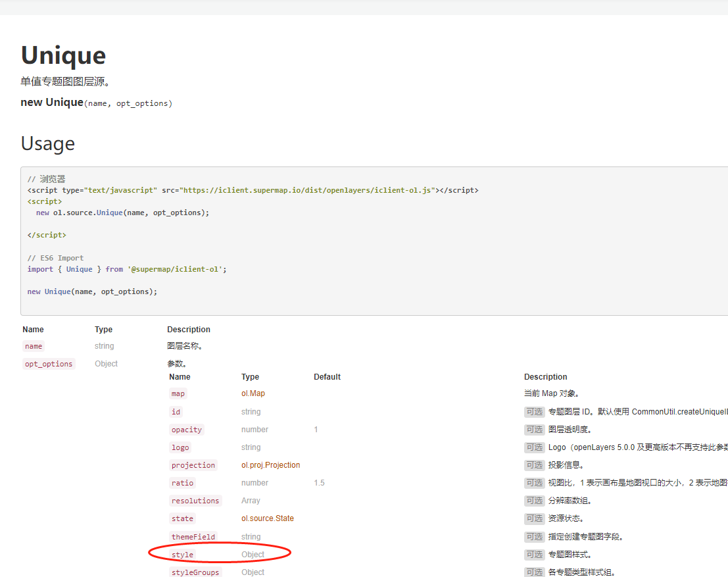Image resolution: width=728 pixels, height=577 pixels.
Task: Select the description "投影信息。"
Action: [x=566, y=465]
